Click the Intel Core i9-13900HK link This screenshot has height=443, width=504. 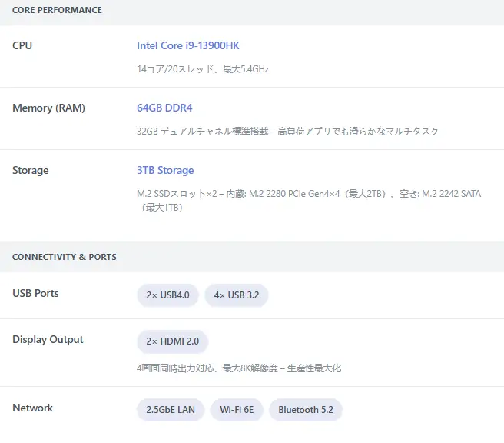[x=187, y=45]
